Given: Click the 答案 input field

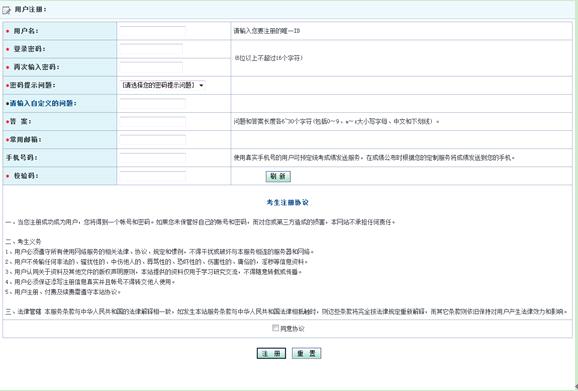Looking at the screenshot, I should coord(152,122).
